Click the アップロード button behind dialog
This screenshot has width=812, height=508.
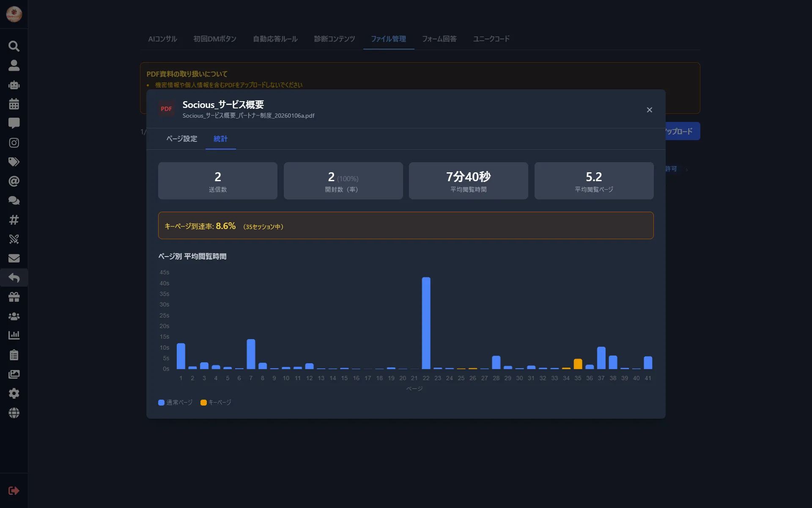coord(683,131)
